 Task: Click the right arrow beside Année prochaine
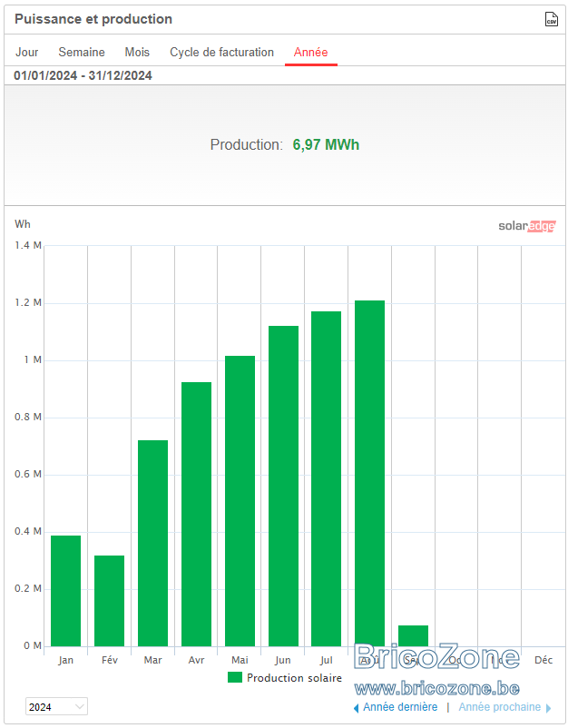(549, 708)
